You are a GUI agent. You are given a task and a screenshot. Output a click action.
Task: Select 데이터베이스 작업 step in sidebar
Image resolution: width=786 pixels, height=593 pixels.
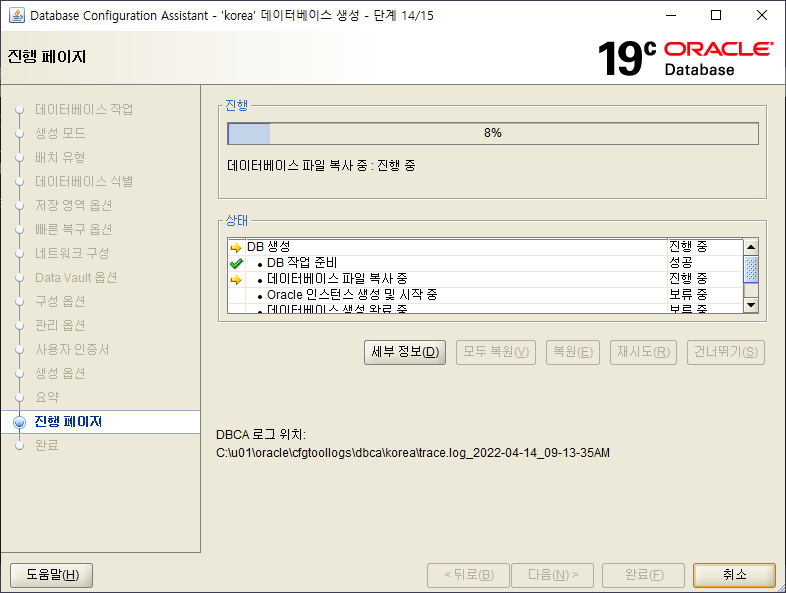(84, 109)
